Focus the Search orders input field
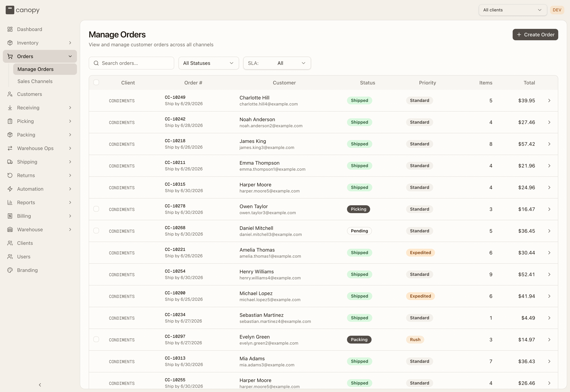 coord(131,63)
